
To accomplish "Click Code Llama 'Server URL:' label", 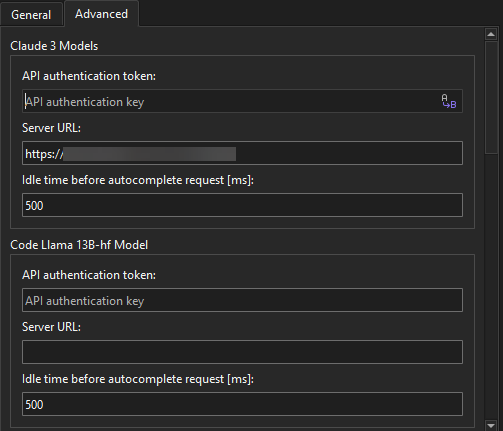I will pyautogui.click(x=51, y=327).
